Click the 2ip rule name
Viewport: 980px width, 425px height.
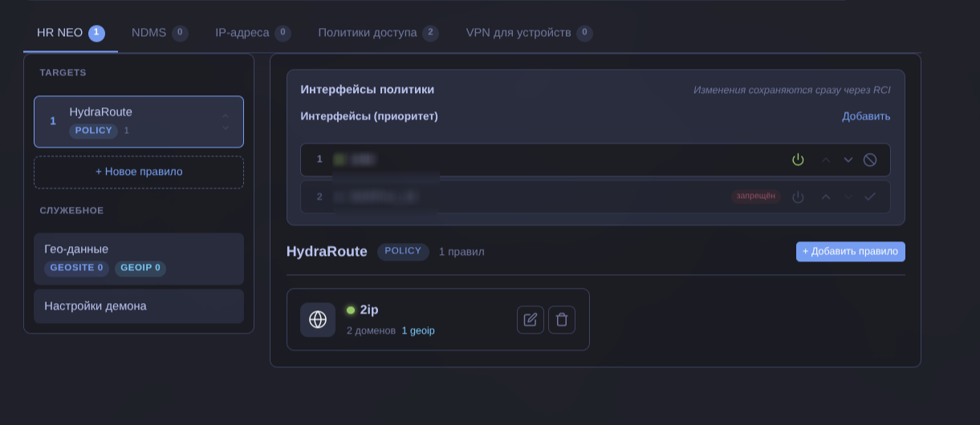tap(369, 310)
